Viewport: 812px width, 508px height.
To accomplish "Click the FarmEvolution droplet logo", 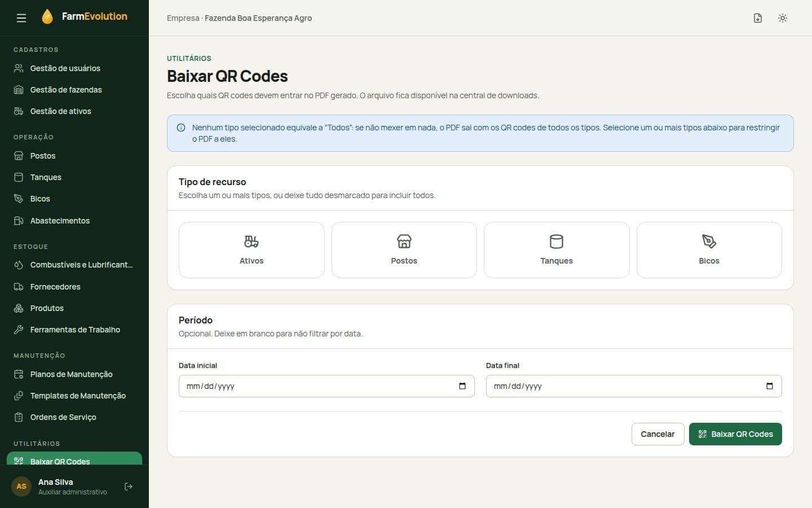I will (47, 17).
